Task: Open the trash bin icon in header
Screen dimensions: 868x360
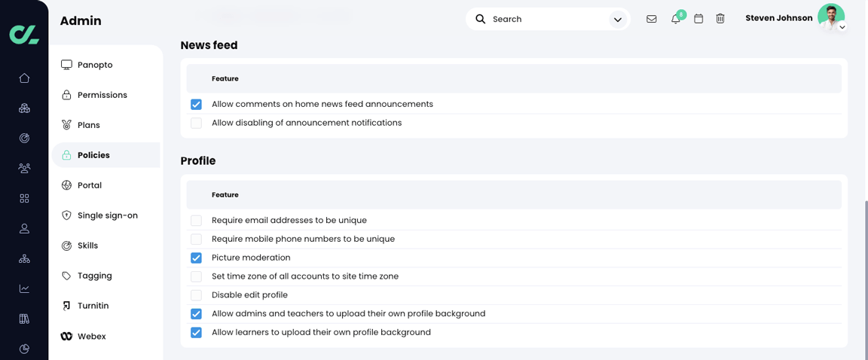Action: coord(720,19)
